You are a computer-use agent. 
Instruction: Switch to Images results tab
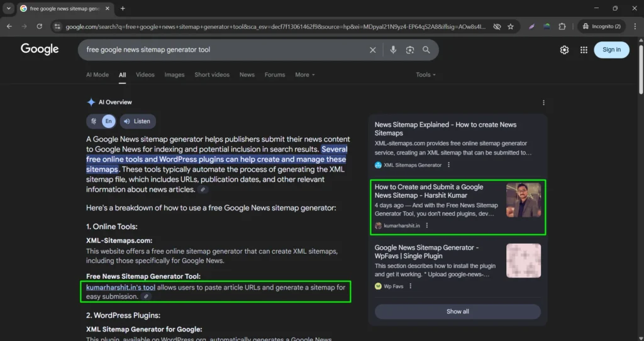pos(175,75)
